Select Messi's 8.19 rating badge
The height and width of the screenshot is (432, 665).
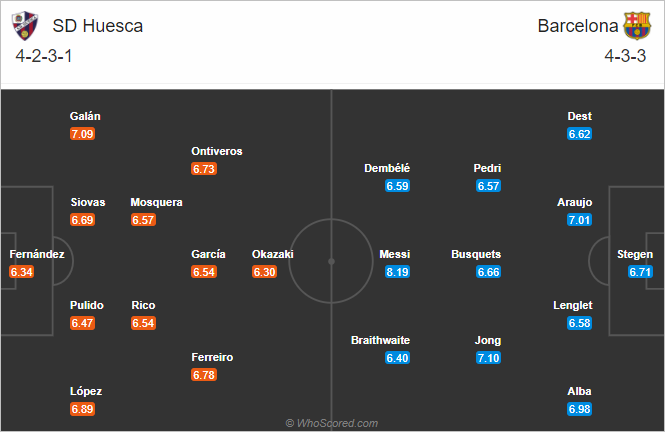397,272
